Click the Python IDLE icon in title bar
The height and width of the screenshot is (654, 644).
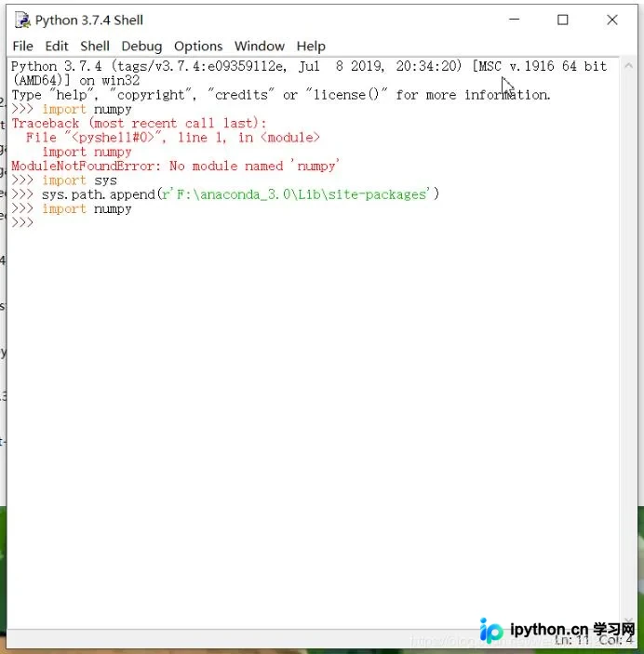click(22, 20)
